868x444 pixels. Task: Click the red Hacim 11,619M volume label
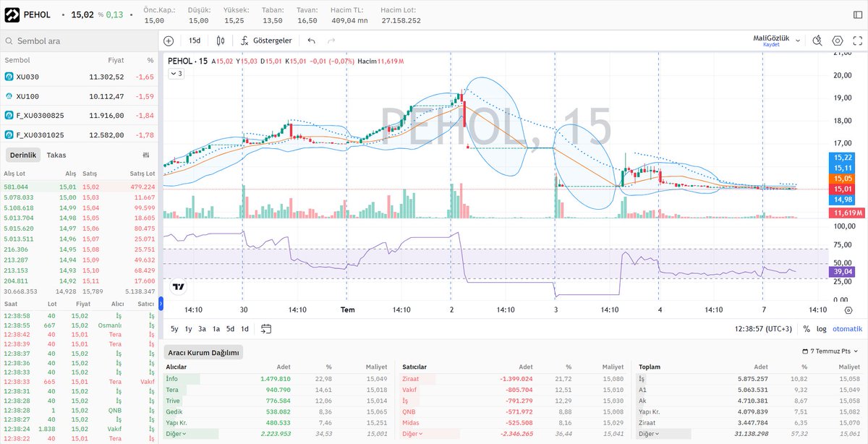pos(846,213)
